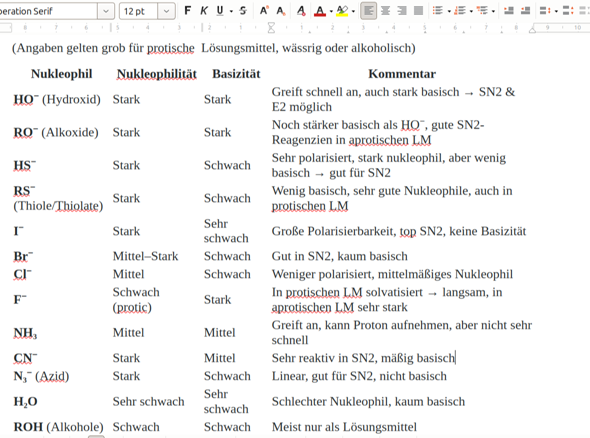Image resolution: width=590 pixels, height=438 pixels.
Task: Click the CN⁻ nucleophile cell
Action: [x=26, y=358]
